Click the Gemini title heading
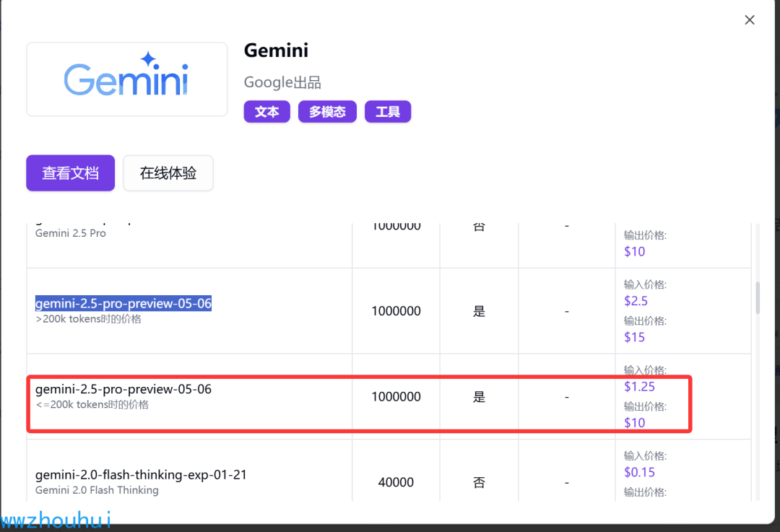 pos(276,51)
